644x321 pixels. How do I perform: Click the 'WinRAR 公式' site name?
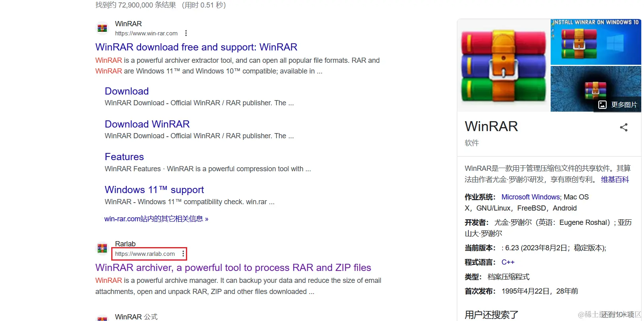coord(136,317)
